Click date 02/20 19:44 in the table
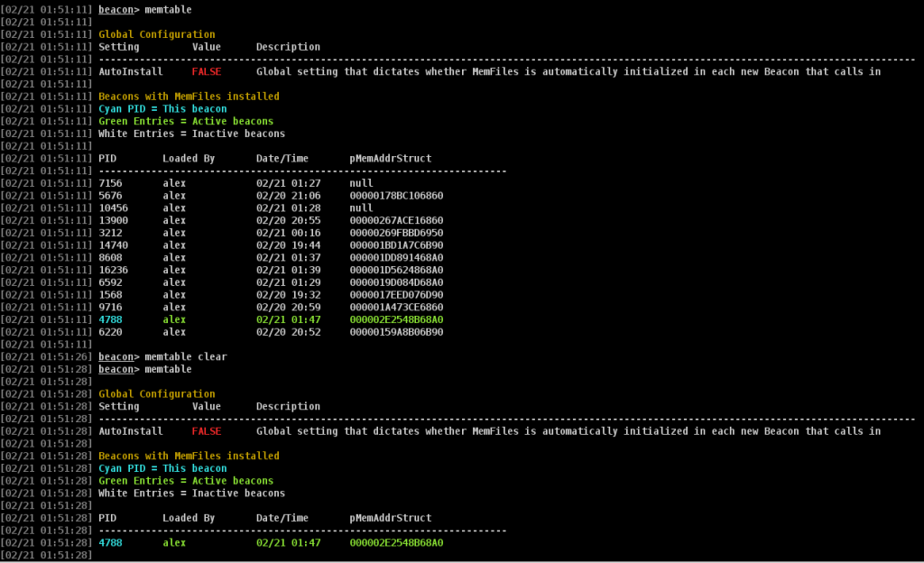 pyautogui.click(x=288, y=245)
